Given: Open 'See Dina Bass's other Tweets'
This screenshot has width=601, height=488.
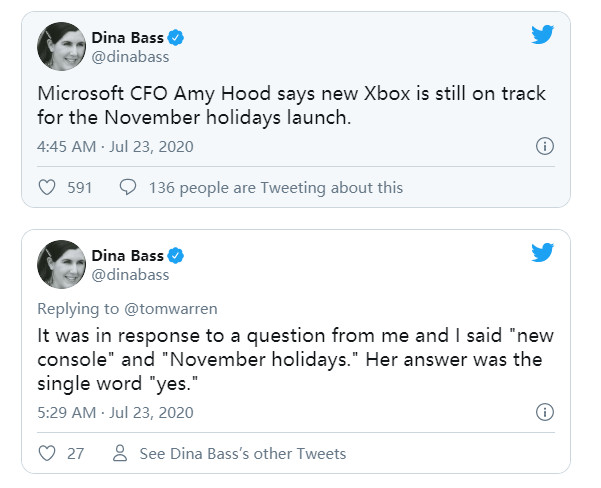Looking at the screenshot, I should 243,453.
